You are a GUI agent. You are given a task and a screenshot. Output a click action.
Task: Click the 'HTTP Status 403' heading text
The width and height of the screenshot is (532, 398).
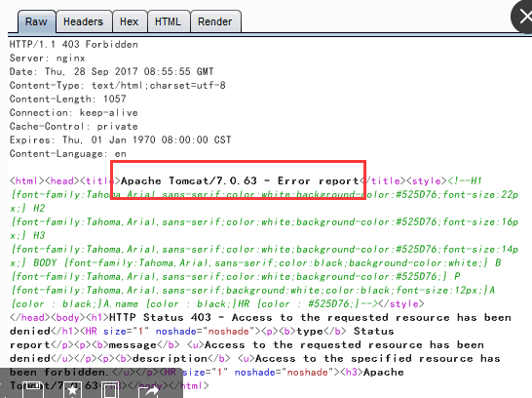pyautogui.click(x=160, y=317)
